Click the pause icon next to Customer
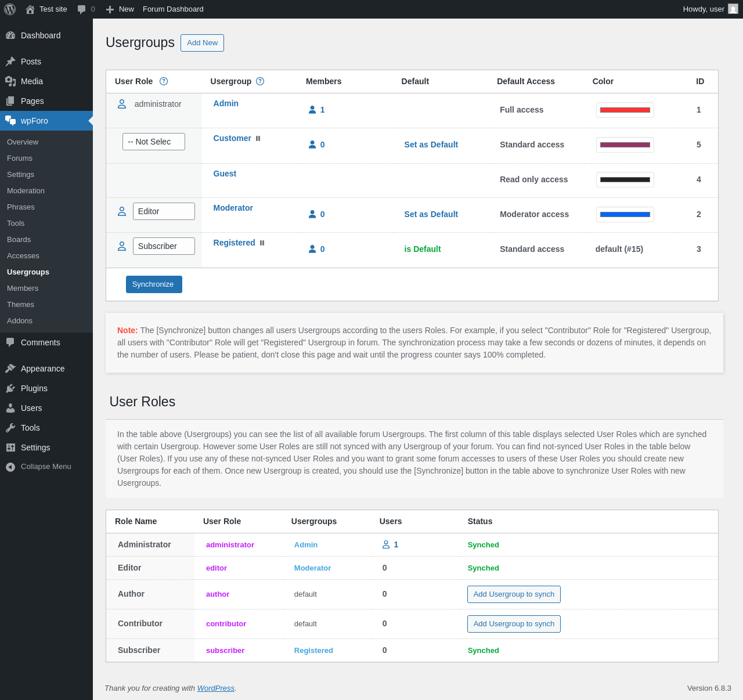Image resolution: width=743 pixels, height=700 pixels. [x=258, y=139]
